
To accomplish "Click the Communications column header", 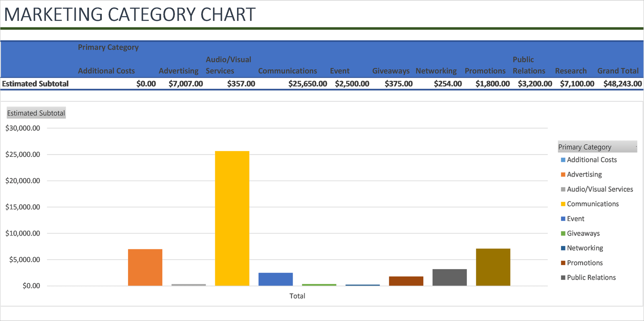I will pyautogui.click(x=287, y=71).
